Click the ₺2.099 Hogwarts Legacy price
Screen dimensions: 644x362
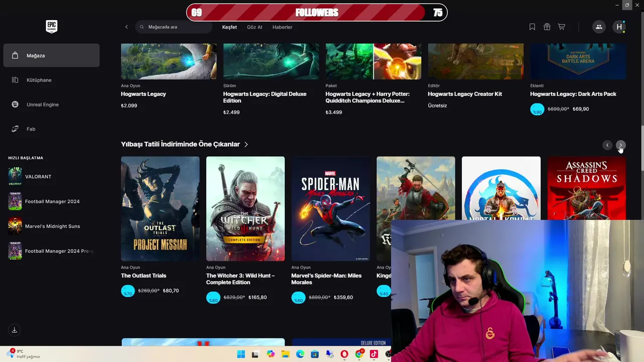129,106
